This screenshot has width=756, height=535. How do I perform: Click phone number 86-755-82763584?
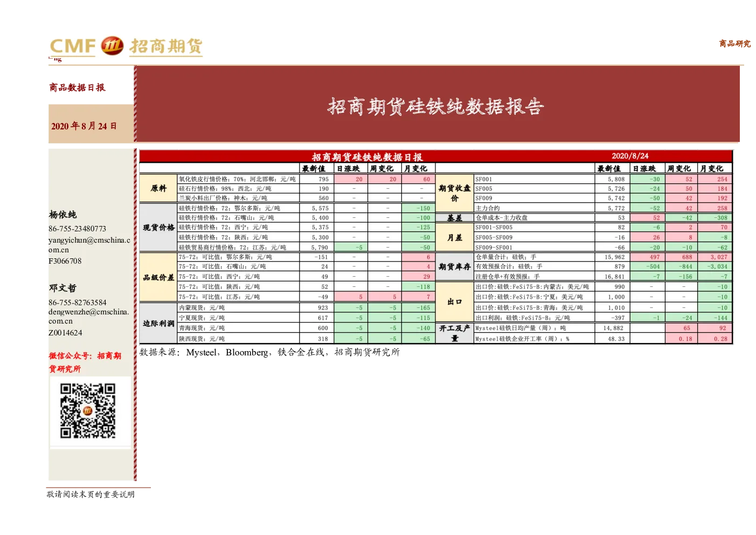tap(77, 303)
